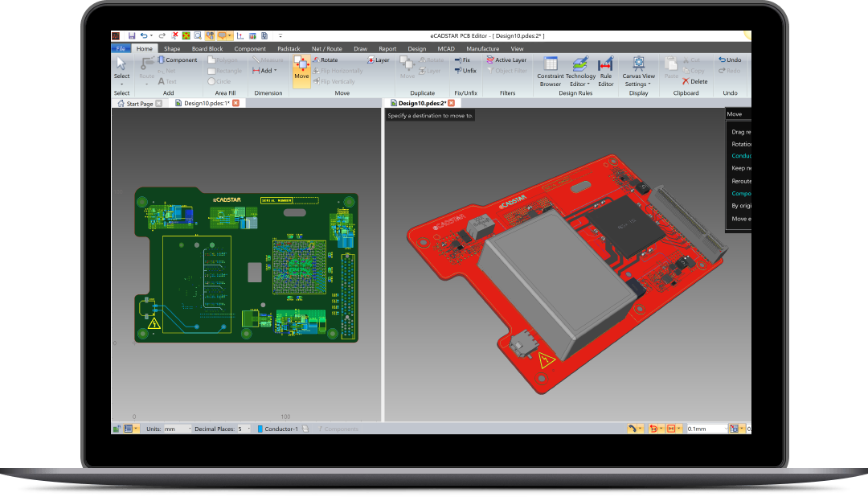Screen dimensions: 868x497
Task: Open the Net / Route ribbon tab
Action: (x=326, y=49)
